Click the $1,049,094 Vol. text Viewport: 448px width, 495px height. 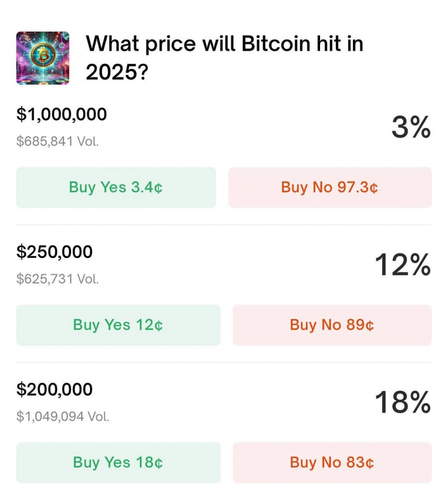pos(63,416)
